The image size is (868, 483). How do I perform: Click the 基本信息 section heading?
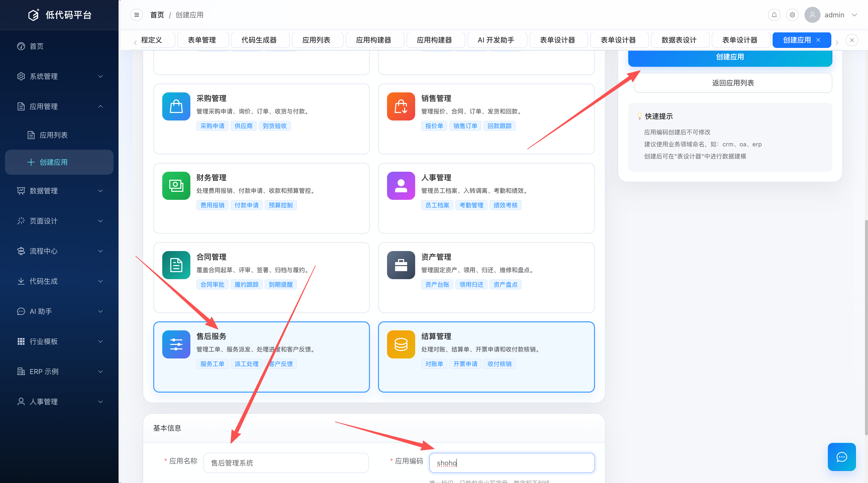click(x=167, y=428)
